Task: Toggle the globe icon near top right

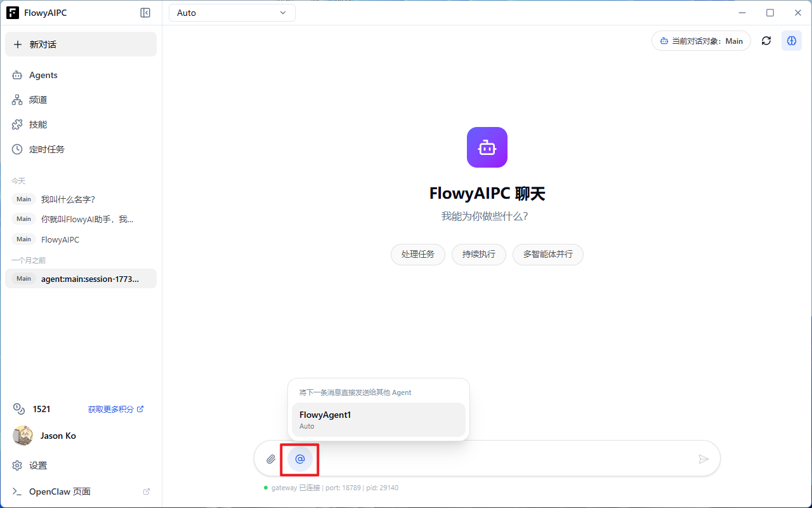Action: [791, 41]
